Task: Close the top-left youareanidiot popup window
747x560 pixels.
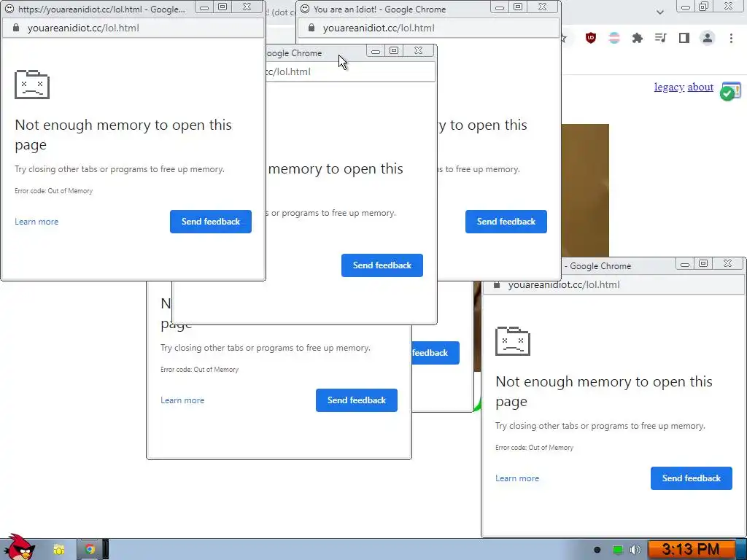Action: coord(247,7)
